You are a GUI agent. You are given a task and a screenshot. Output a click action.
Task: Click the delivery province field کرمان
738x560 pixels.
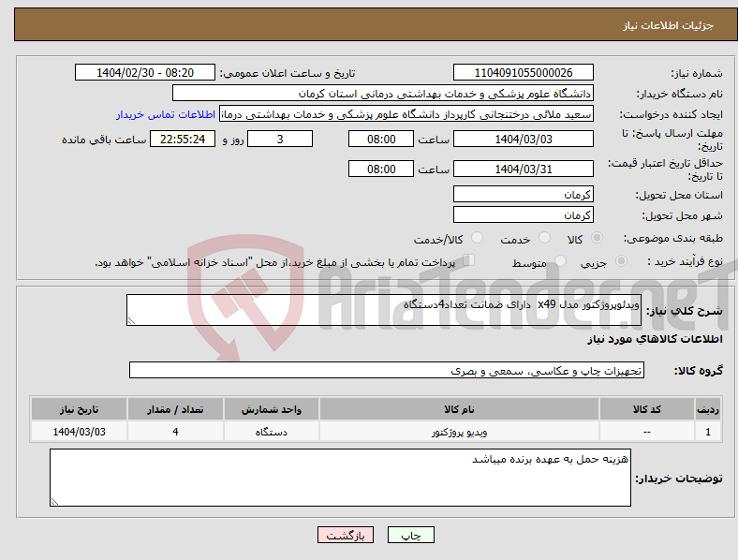tap(523, 194)
